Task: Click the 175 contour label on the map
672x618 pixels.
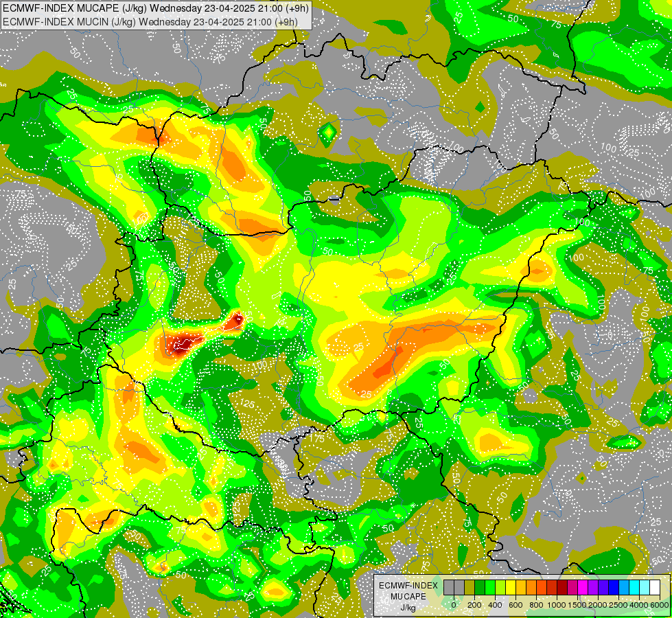Action: [x=317, y=438]
